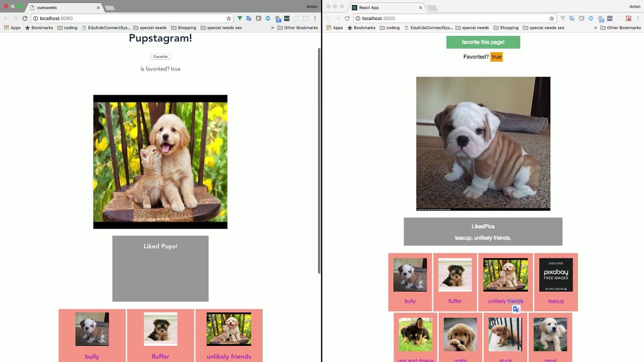Select regal puppy thumbnail
644x362 pixels.
coord(550,334)
